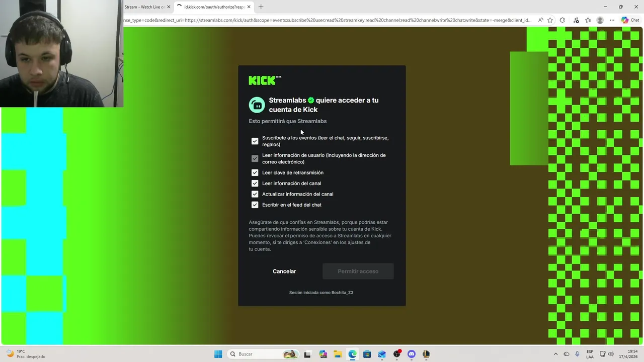Uncheck Actualizar información del canal
644x362 pixels.
coord(255,194)
